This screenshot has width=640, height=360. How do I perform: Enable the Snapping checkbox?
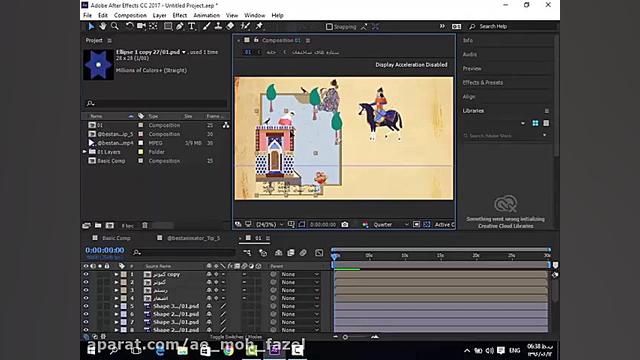point(329,27)
